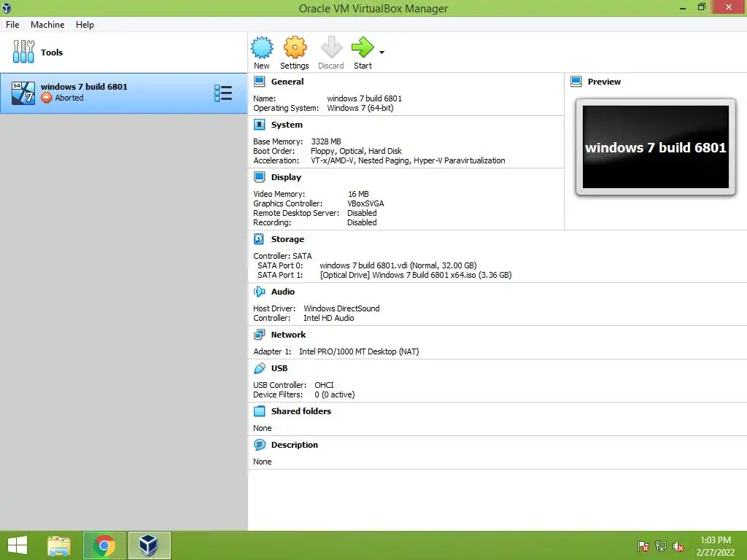Click the System section chip icon
Viewport: 747px width, 560px height.
pos(259,125)
